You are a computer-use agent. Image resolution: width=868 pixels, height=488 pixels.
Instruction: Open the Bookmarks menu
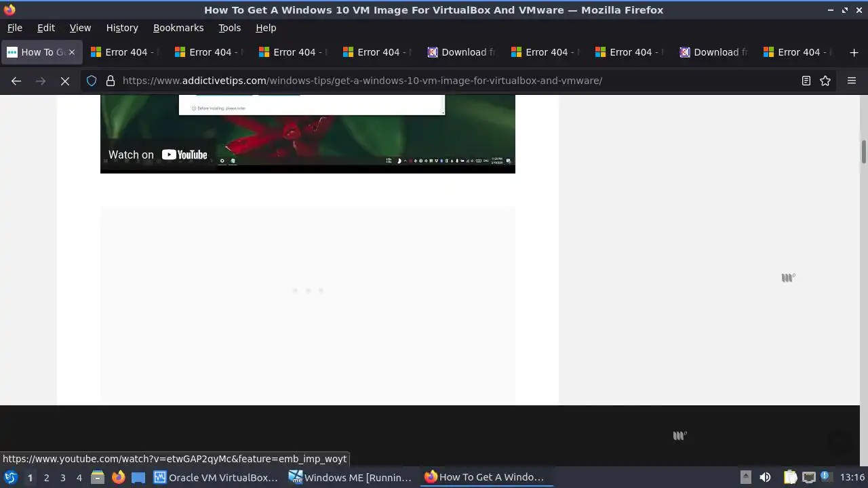click(178, 28)
